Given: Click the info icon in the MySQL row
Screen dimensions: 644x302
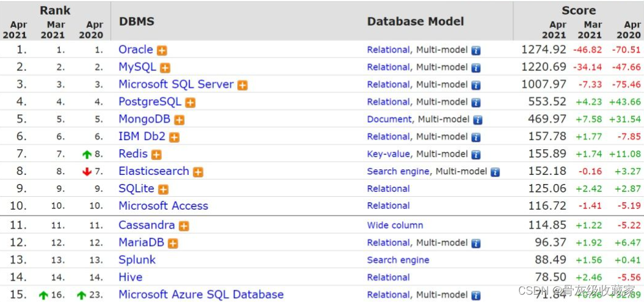Looking at the screenshot, I should point(476,68).
